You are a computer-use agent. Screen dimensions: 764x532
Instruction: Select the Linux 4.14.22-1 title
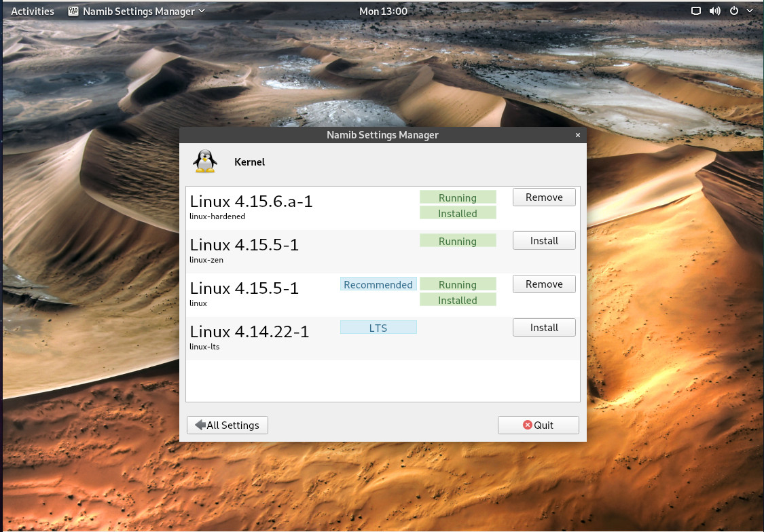(x=249, y=331)
